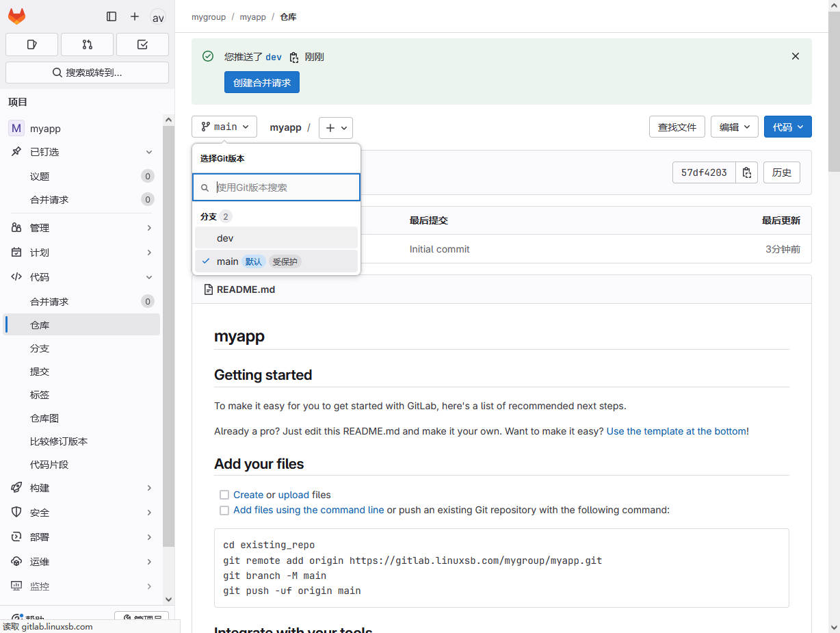
Task: Open the to-do list icon button
Action: pyautogui.click(x=142, y=44)
